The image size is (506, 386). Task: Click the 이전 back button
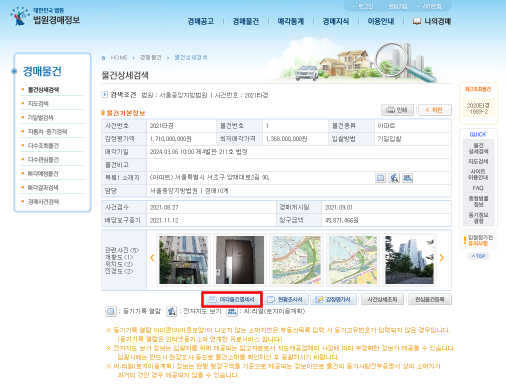tap(435, 110)
